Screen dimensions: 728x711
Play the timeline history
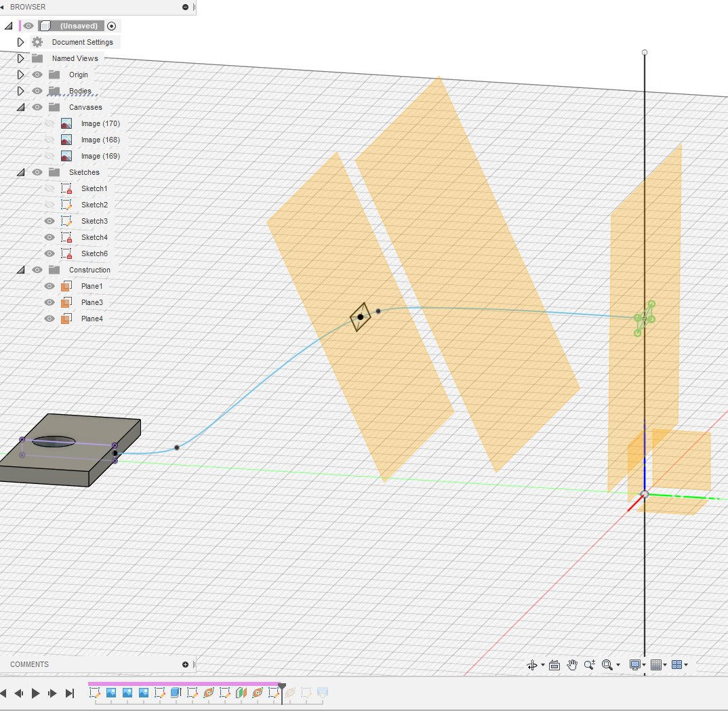(36, 693)
